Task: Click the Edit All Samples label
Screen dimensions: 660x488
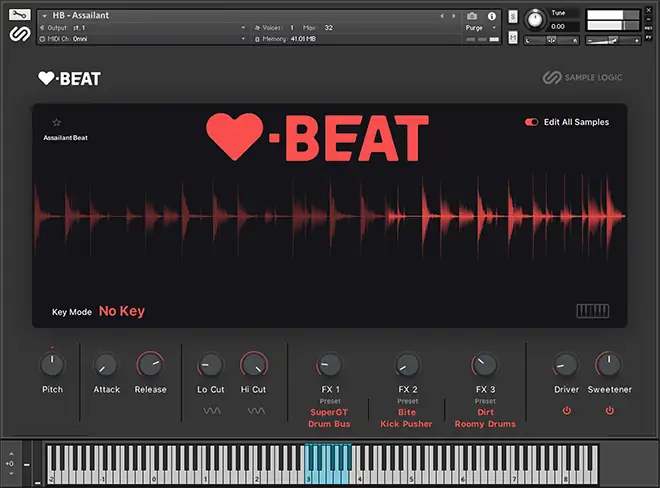Action: (x=576, y=122)
